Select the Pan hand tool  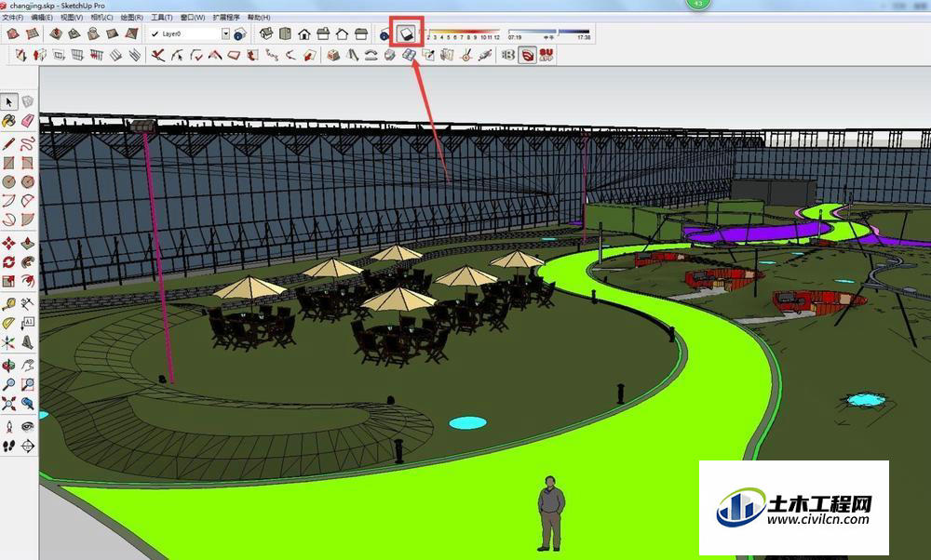pos(28,365)
